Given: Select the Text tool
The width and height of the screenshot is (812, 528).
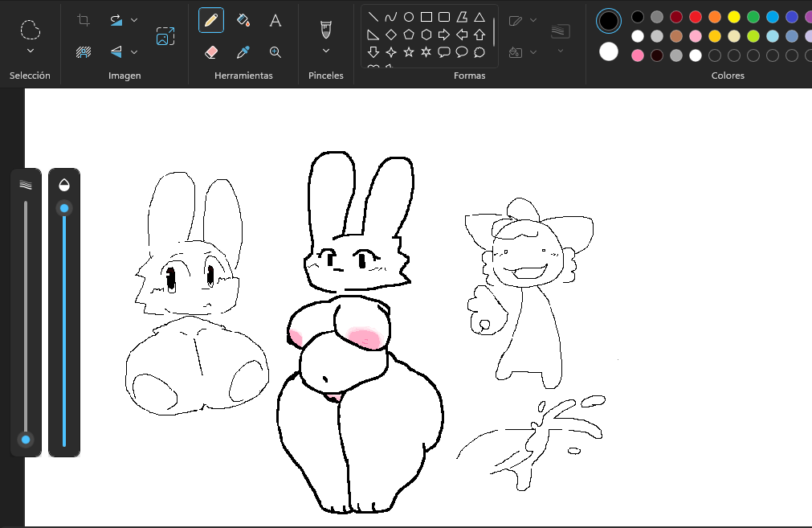Looking at the screenshot, I should pyautogui.click(x=275, y=21).
